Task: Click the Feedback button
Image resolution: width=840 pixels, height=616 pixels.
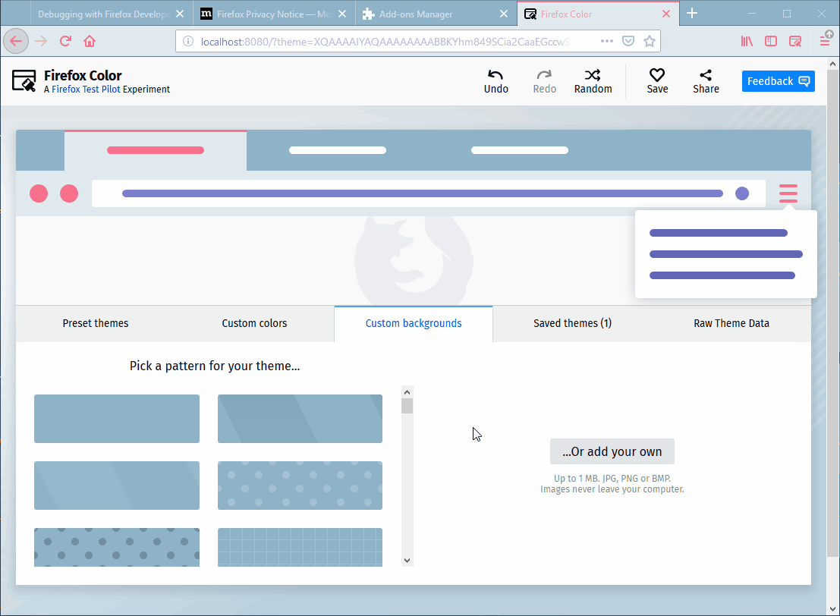Action: 779,81
